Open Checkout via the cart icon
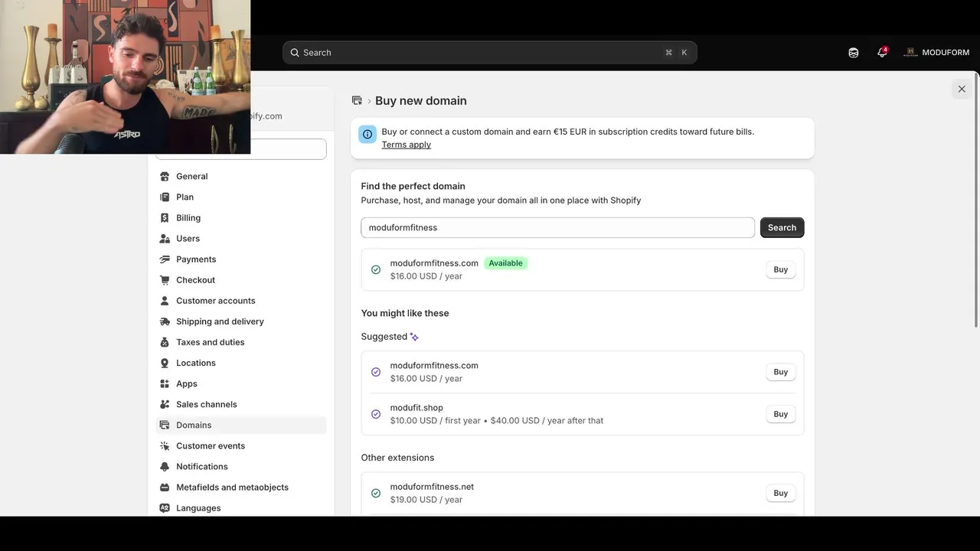Image resolution: width=980 pixels, height=551 pixels. tap(165, 280)
